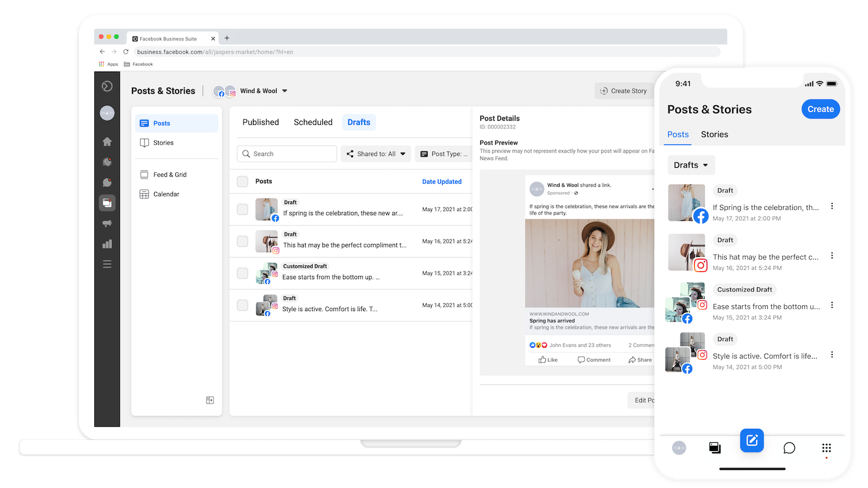Tap the blue compose icon on the phone

(x=751, y=440)
